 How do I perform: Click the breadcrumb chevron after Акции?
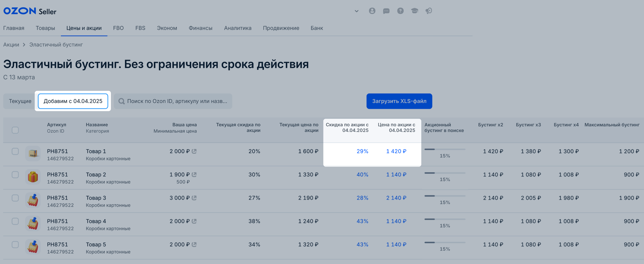(x=24, y=45)
